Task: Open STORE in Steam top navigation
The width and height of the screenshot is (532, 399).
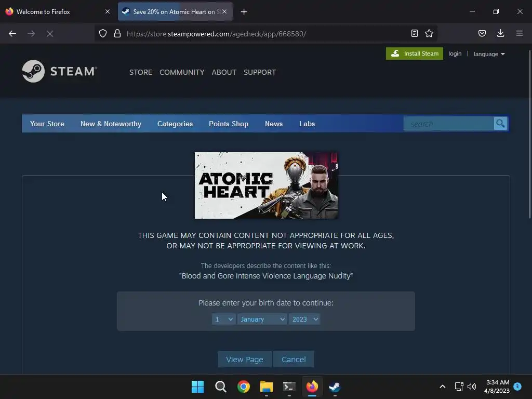Action: click(x=141, y=72)
